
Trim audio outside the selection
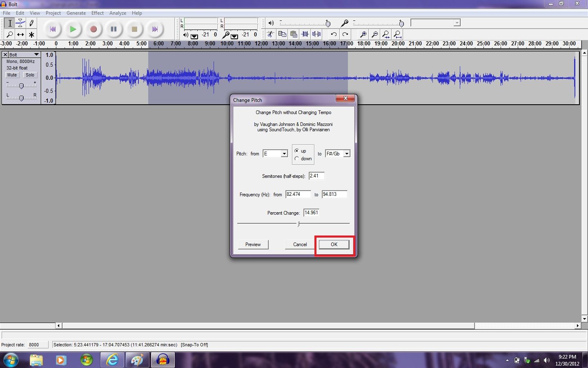point(305,34)
